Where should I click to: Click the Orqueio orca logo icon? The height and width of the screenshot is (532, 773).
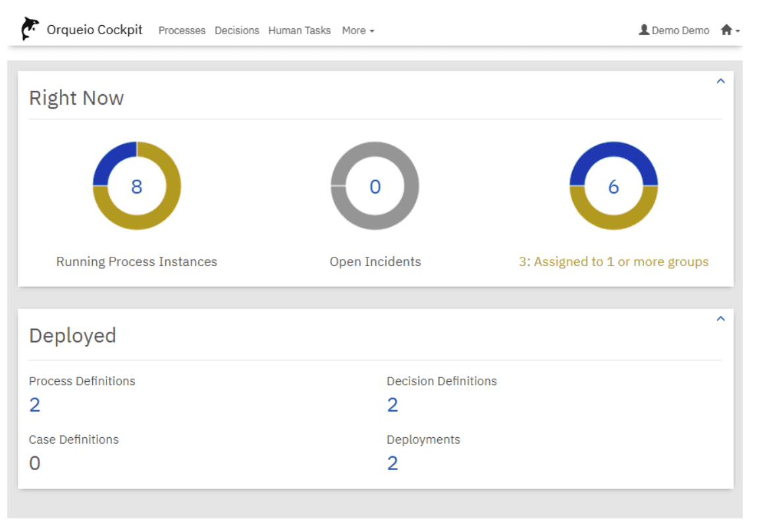click(x=30, y=28)
